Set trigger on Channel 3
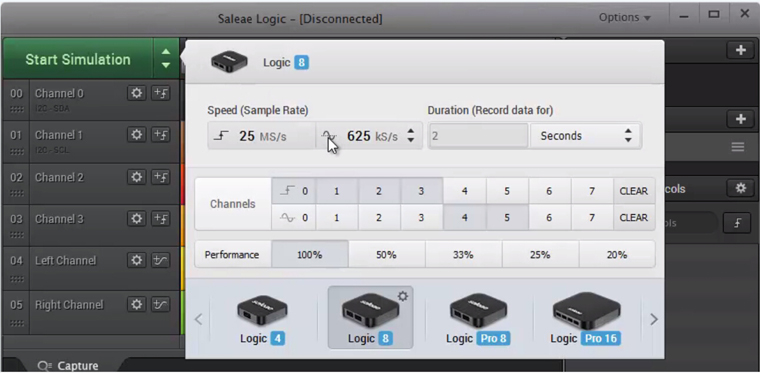The width and height of the screenshot is (760, 373). tap(160, 218)
